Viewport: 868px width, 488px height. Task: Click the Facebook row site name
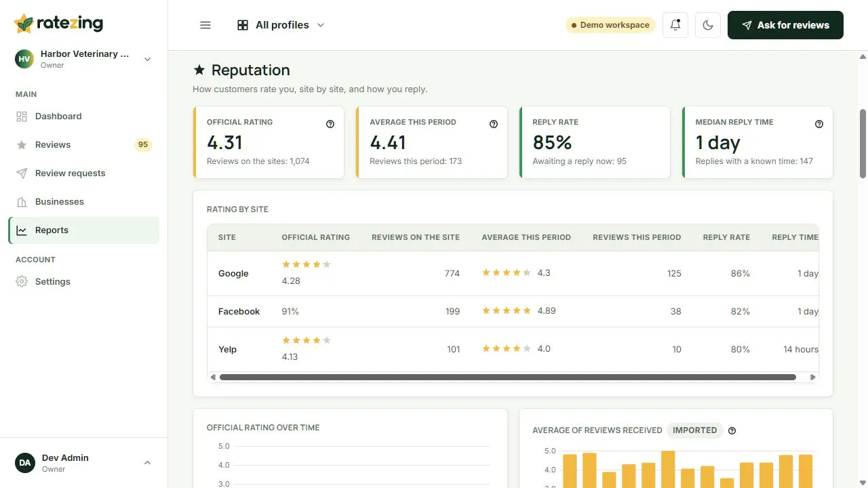pos(239,312)
